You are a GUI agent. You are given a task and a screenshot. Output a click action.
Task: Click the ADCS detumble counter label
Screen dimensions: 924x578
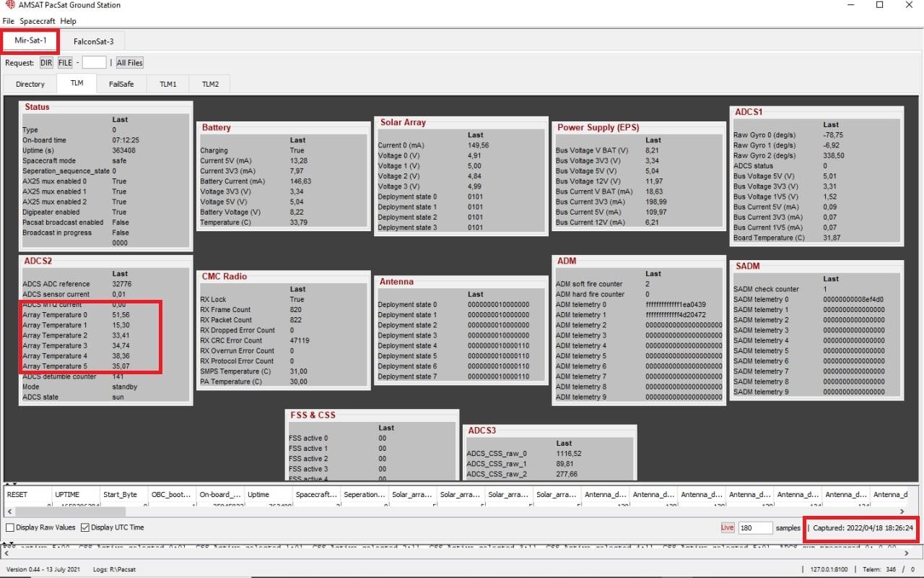click(59, 376)
